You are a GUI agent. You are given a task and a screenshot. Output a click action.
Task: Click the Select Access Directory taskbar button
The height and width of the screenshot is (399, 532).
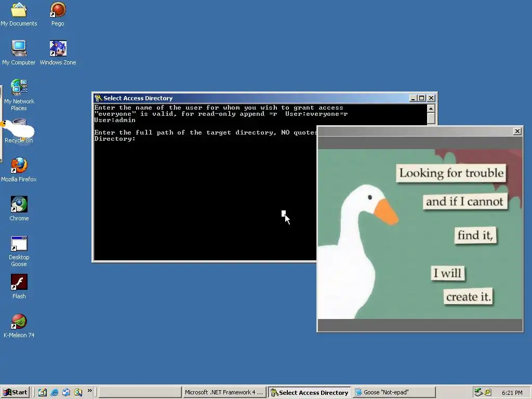pyautogui.click(x=310, y=392)
